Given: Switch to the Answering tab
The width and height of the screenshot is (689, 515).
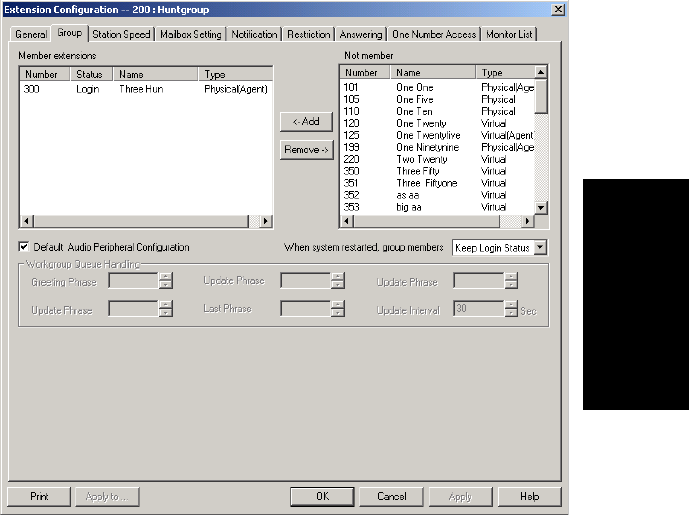Looking at the screenshot, I should [361, 34].
